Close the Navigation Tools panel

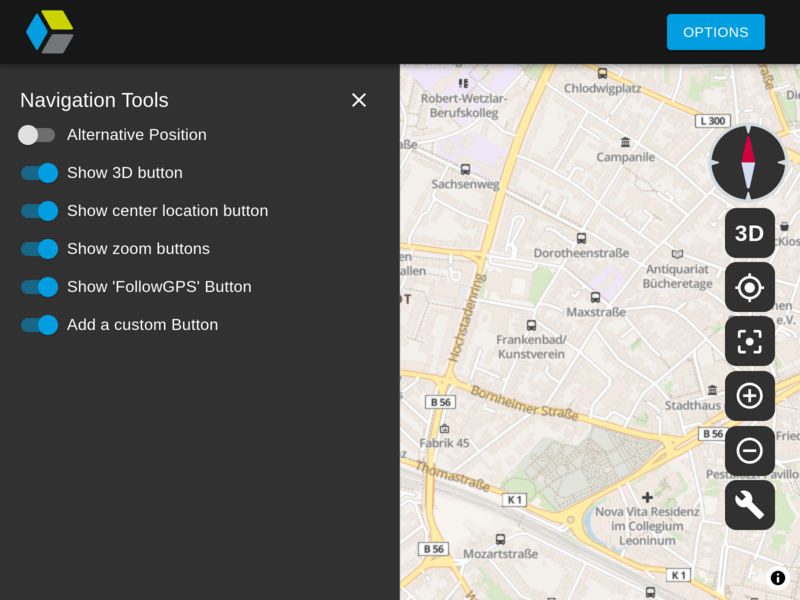(359, 100)
